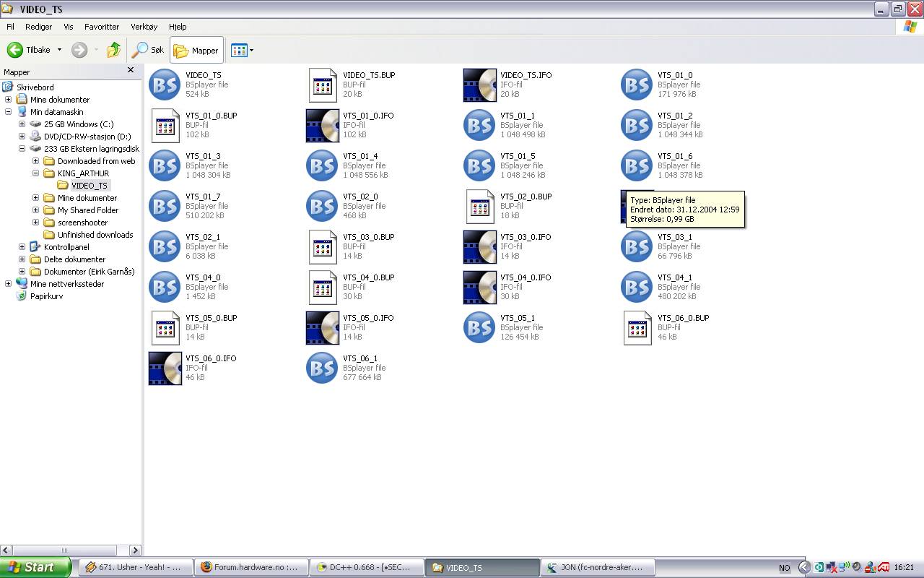Select the VTS_01_2 BSplayer icon
The image size is (924, 578).
pos(637,126)
